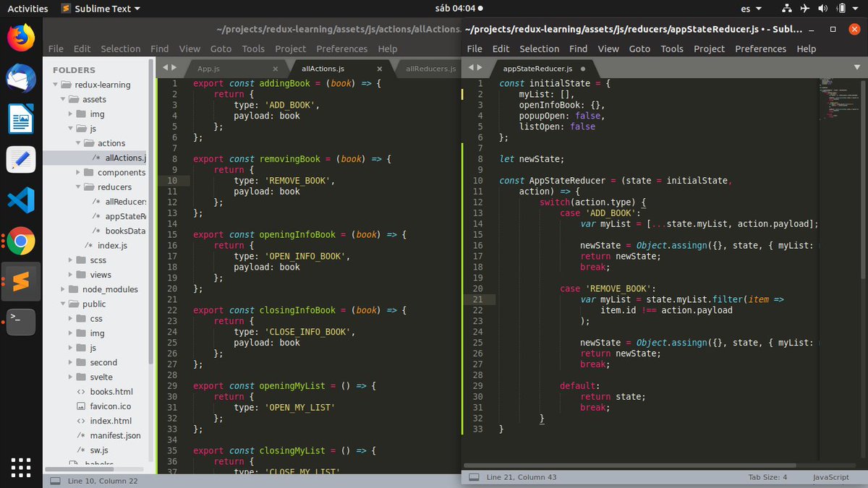Image resolution: width=868 pixels, height=488 pixels.
Task: Open booksData file in the sidebar
Action: 126,231
